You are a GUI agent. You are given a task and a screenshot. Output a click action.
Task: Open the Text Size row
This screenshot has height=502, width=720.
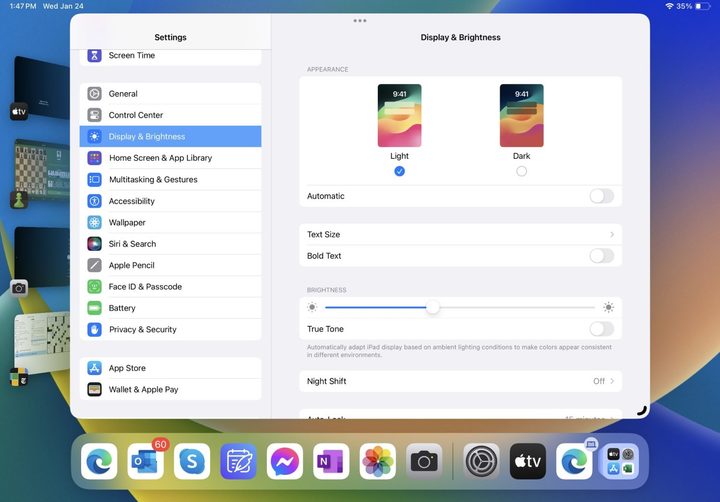pos(461,234)
